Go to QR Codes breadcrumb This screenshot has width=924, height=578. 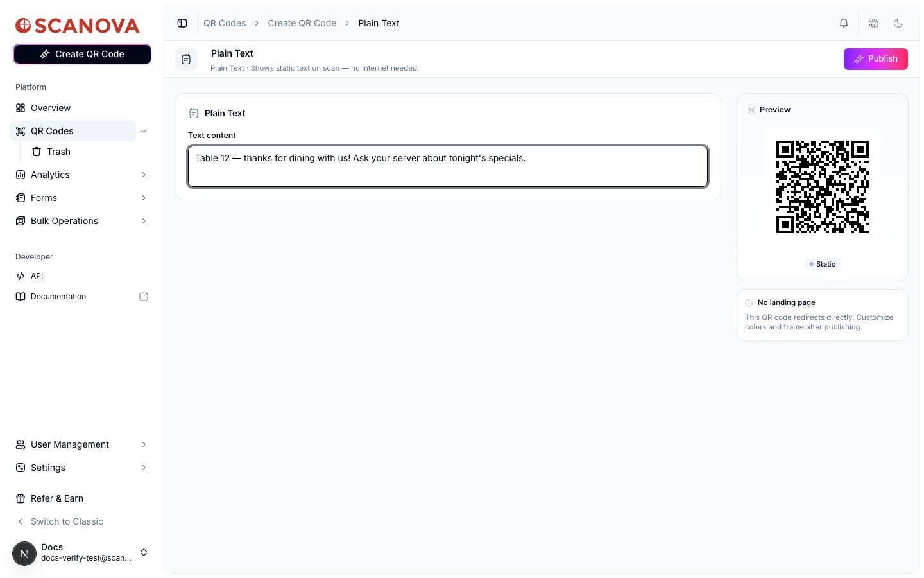[x=225, y=23]
